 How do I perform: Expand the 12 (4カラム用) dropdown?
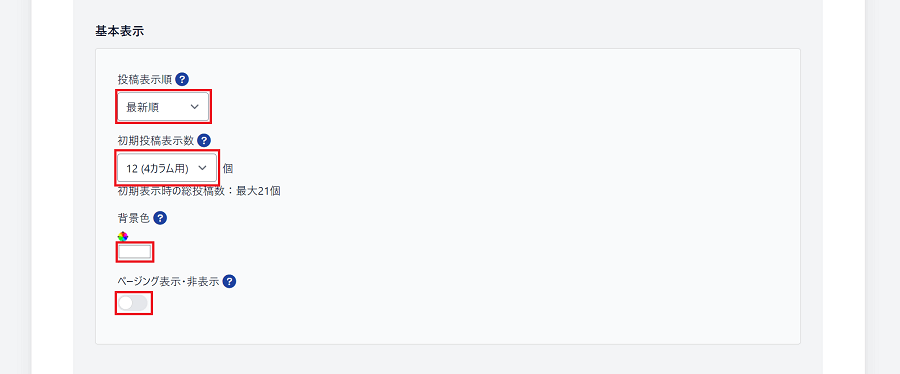(x=167, y=168)
